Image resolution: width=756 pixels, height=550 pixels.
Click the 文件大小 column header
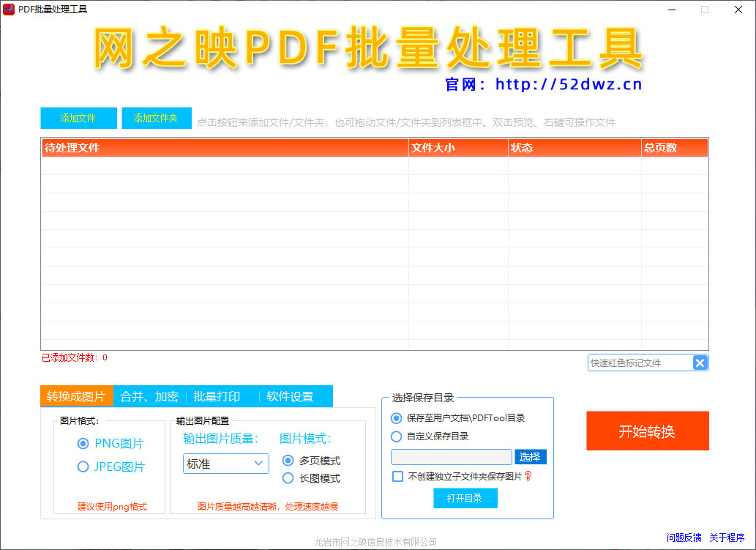click(458, 148)
